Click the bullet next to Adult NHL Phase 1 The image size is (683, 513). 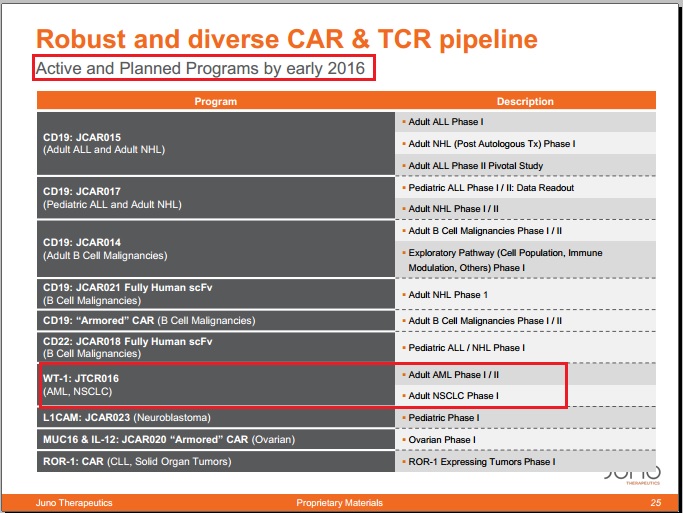403,295
